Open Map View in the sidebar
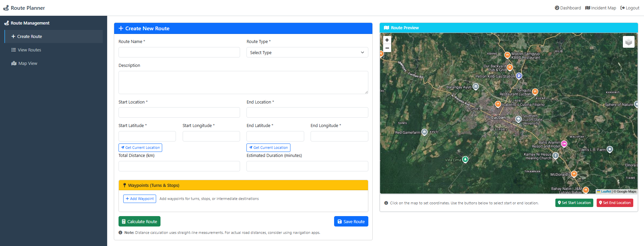This screenshot has width=644, height=246. pos(28,63)
